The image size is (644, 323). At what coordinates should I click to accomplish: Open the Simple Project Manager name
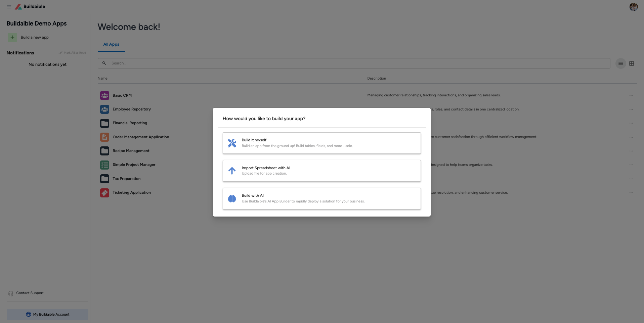pos(134,165)
